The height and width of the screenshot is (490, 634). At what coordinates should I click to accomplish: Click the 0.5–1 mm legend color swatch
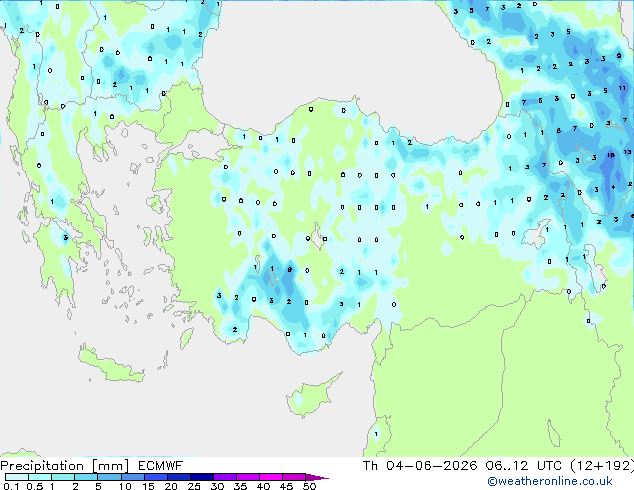40,477
